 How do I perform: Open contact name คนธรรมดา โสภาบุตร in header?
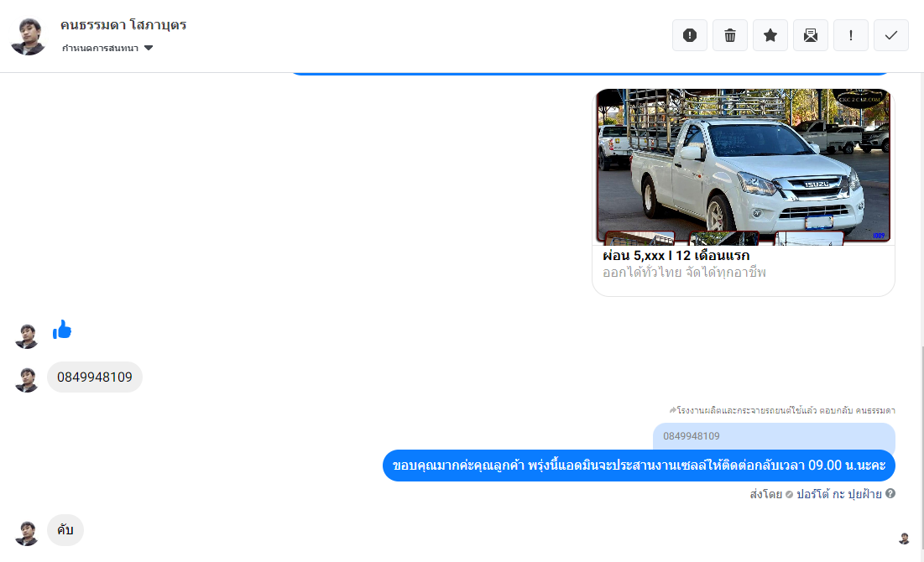tap(123, 25)
